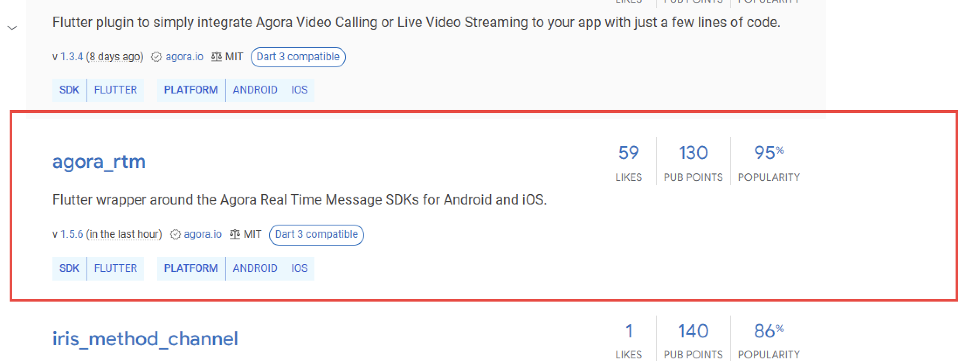View the 130 pub points score for agora_rtm
The height and width of the screenshot is (361, 980).
693,153
